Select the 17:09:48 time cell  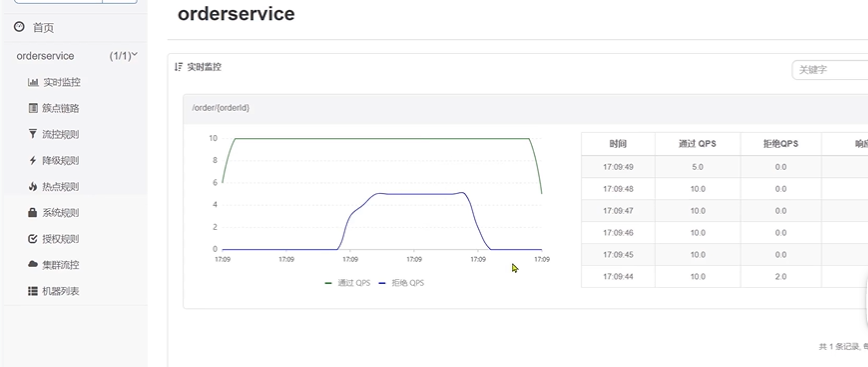click(x=618, y=189)
